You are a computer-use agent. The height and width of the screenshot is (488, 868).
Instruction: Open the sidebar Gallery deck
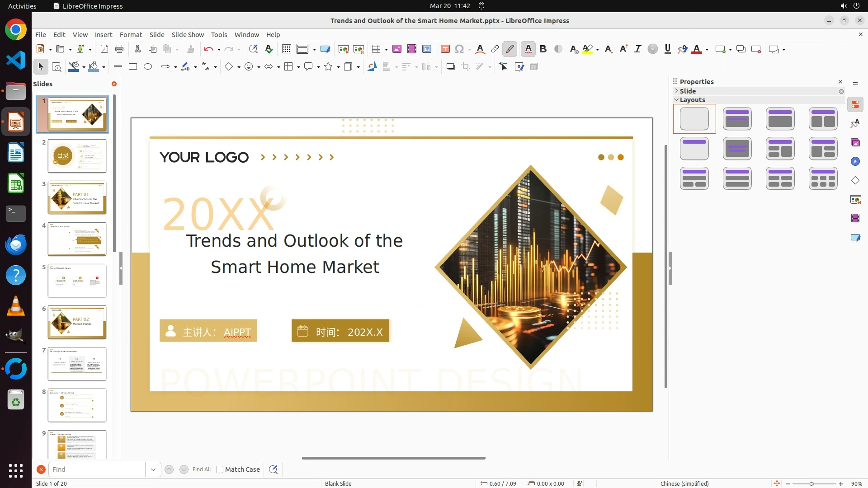pyautogui.click(x=855, y=143)
